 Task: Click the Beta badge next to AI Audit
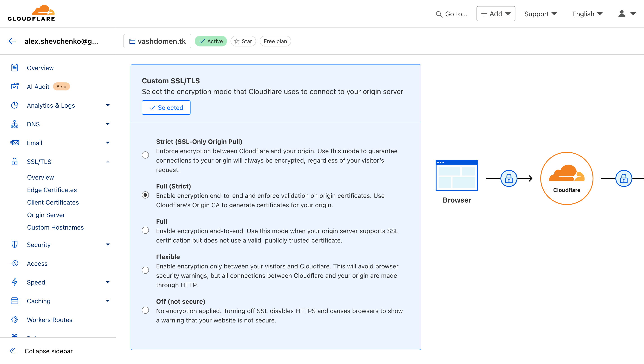coord(61,86)
